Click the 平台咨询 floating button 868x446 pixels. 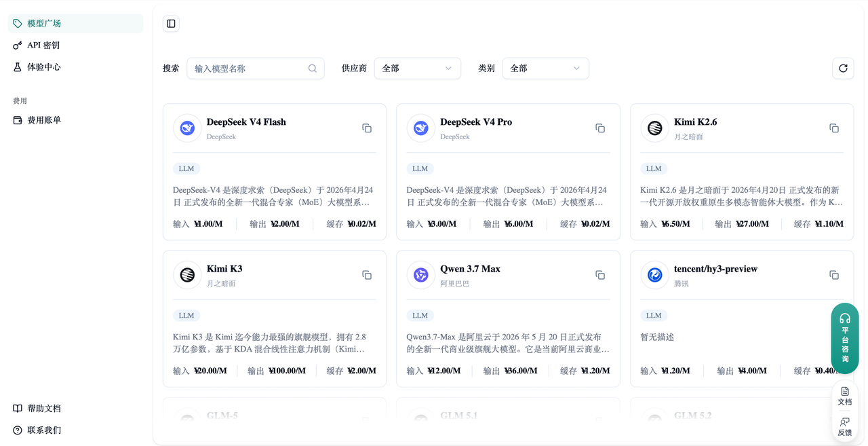845,338
